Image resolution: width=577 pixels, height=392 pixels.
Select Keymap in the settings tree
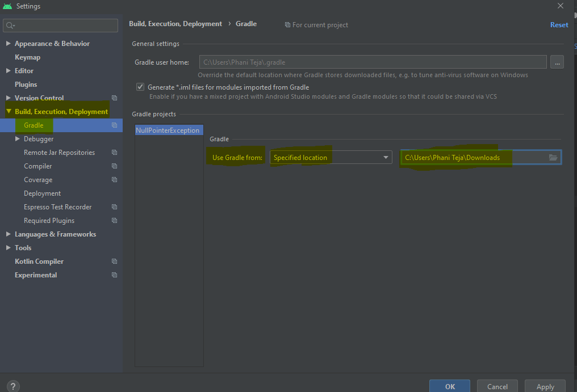point(28,57)
